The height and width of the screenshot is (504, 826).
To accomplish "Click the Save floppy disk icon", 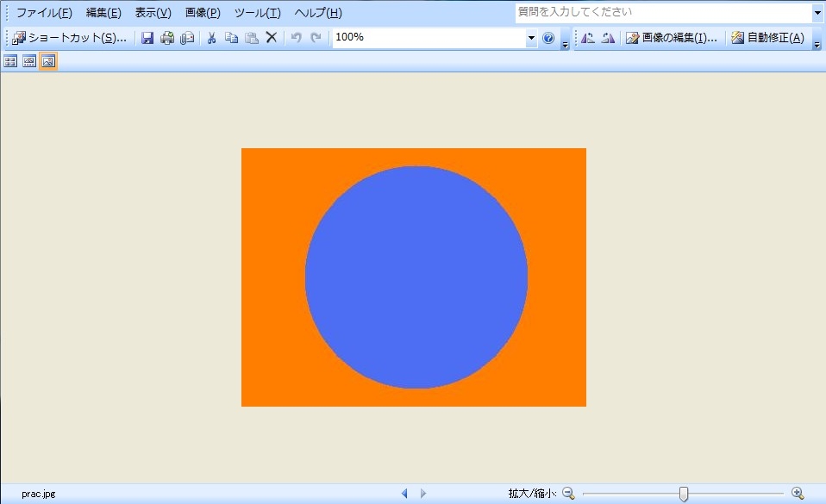I will click(147, 38).
